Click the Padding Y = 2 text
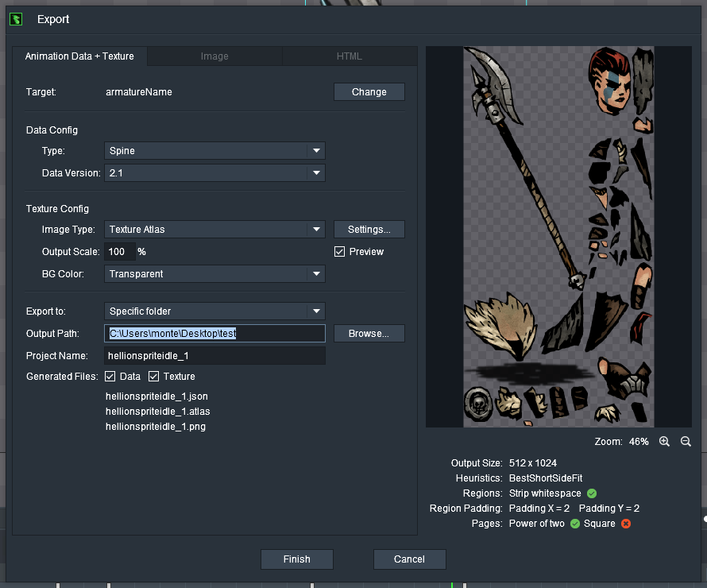 [609, 509]
